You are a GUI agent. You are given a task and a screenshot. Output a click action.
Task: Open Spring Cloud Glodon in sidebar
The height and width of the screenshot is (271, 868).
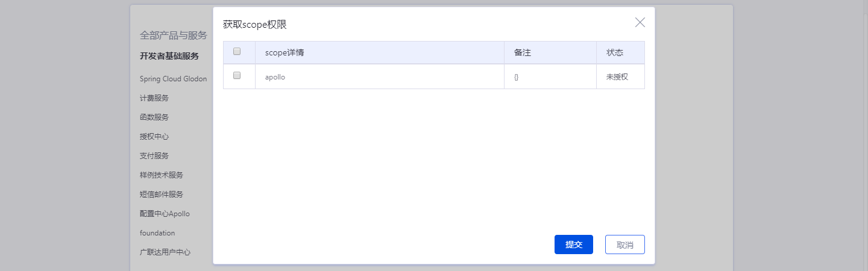(x=173, y=79)
